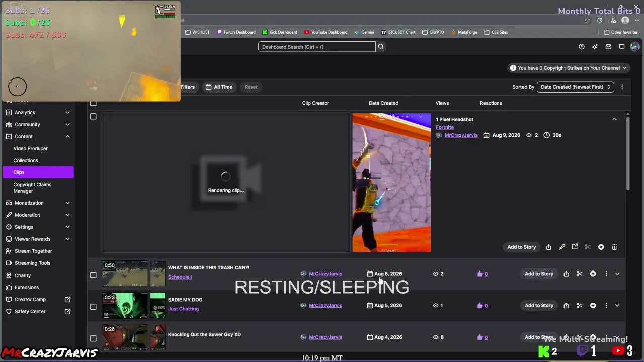Click the sparkle icon in top bar
The image size is (644, 362).
(x=595, y=47)
